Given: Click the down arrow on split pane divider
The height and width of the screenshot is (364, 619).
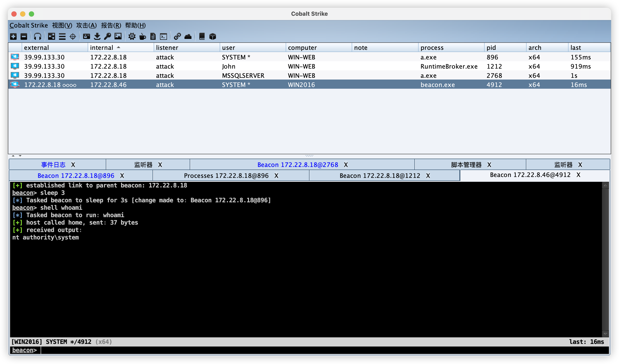Looking at the screenshot, I should tap(20, 156).
